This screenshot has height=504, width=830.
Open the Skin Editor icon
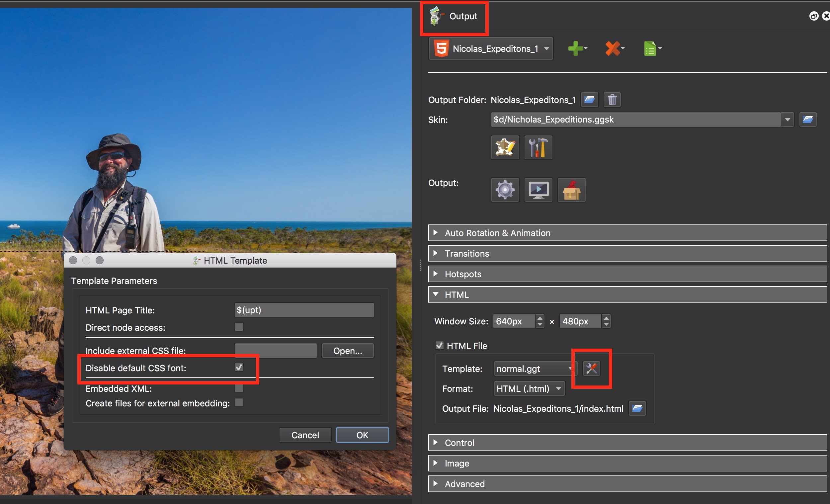click(x=505, y=147)
